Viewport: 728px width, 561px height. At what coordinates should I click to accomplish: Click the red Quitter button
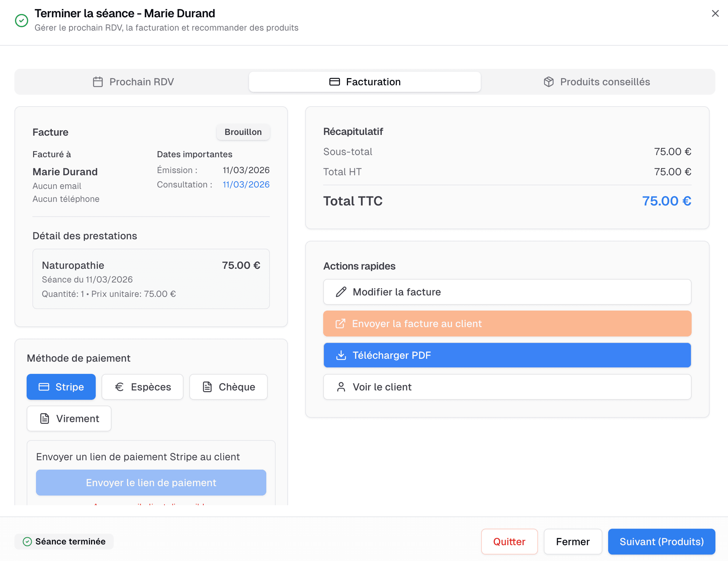pos(509,542)
